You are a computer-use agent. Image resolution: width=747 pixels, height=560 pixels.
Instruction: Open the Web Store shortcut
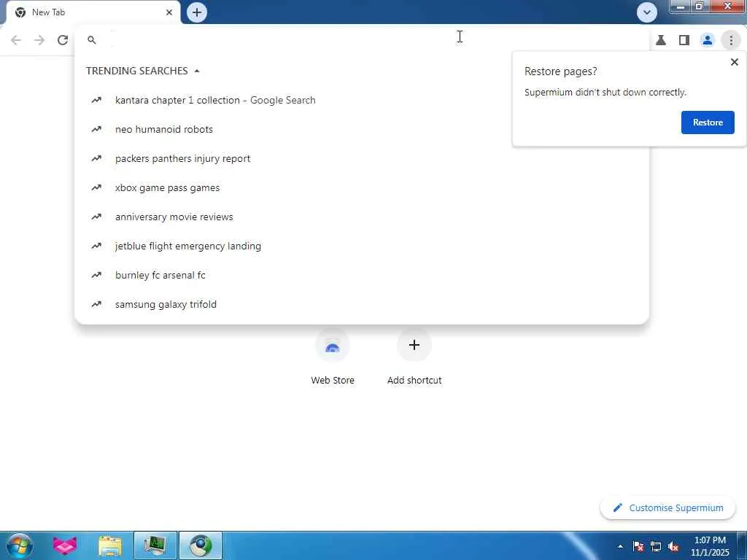tap(333, 357)
